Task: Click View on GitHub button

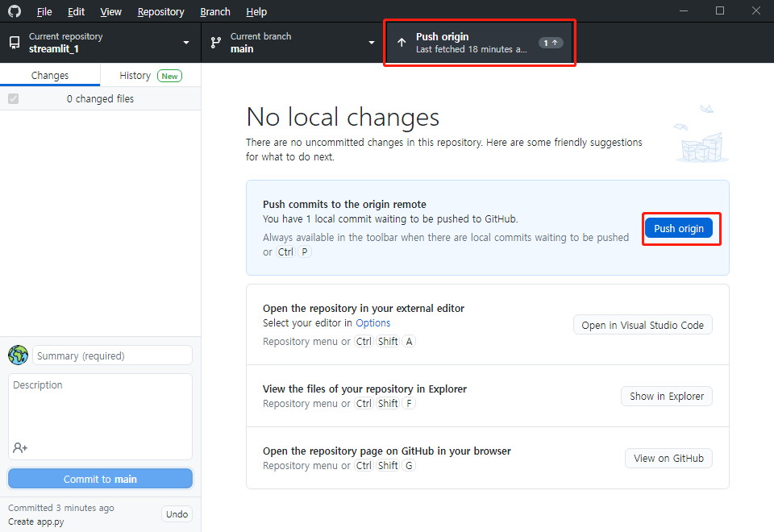Action: (x=668, y=459)
